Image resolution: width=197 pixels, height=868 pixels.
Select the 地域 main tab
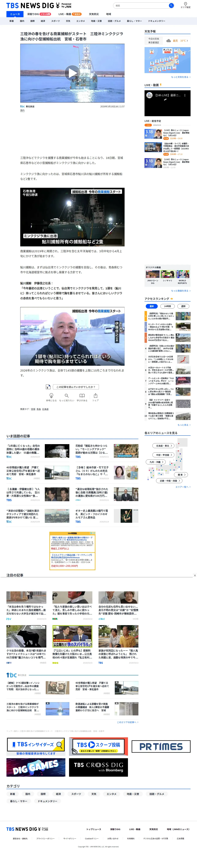tap(108, 14)
